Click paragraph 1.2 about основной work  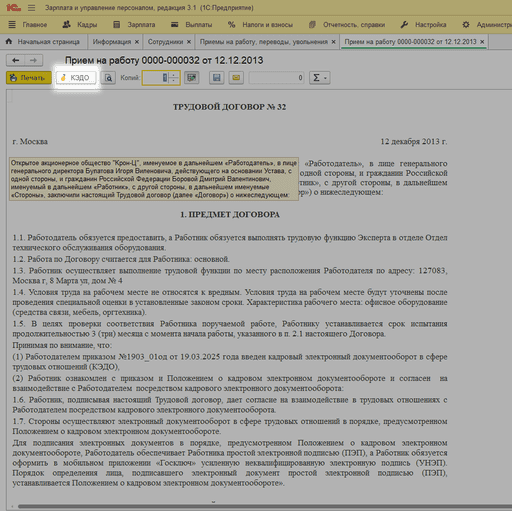pos(121,259)
